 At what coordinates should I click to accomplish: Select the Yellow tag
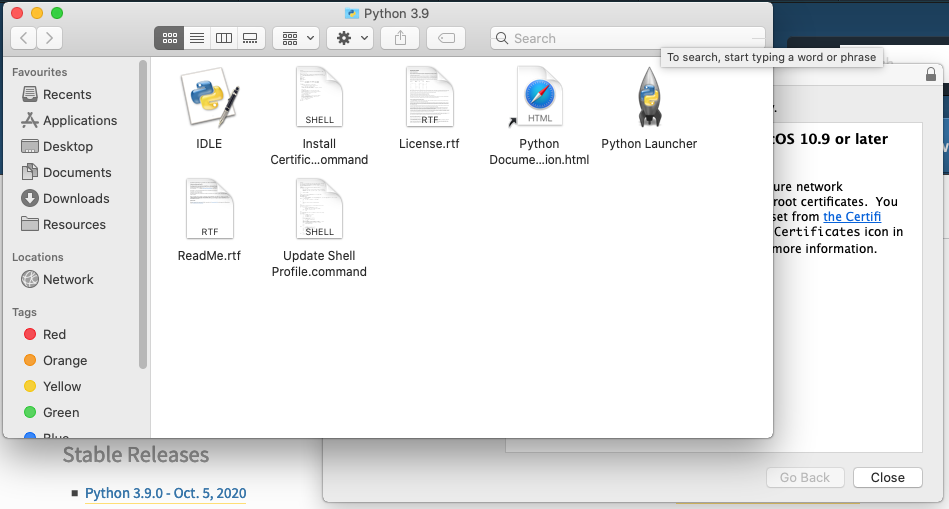point(52,386)
